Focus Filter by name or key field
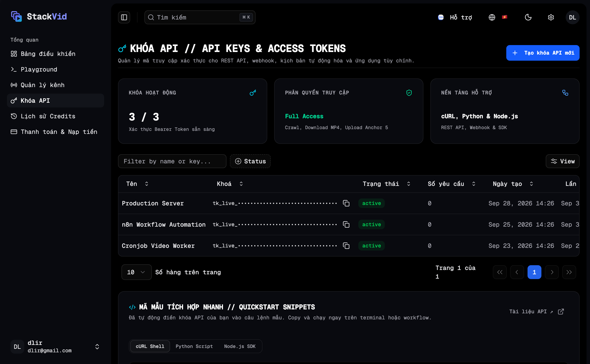590x364 pixels. [172, 161]
